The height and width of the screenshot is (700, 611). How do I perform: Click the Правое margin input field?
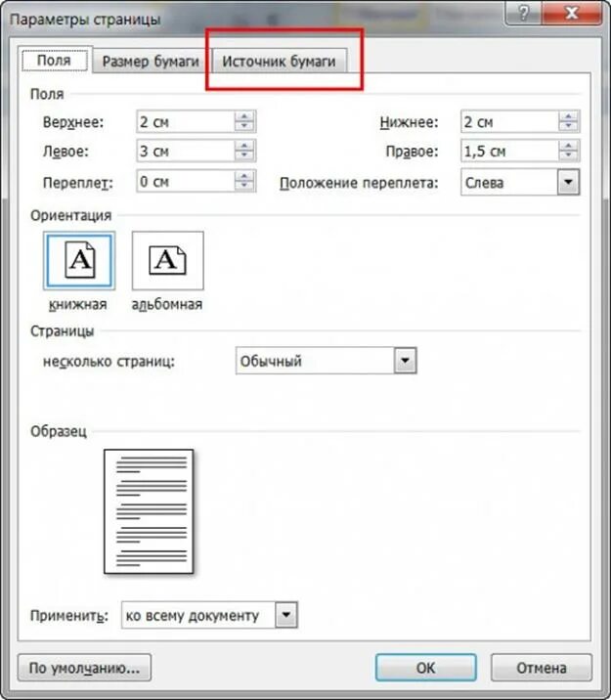[x=509, y=152]
